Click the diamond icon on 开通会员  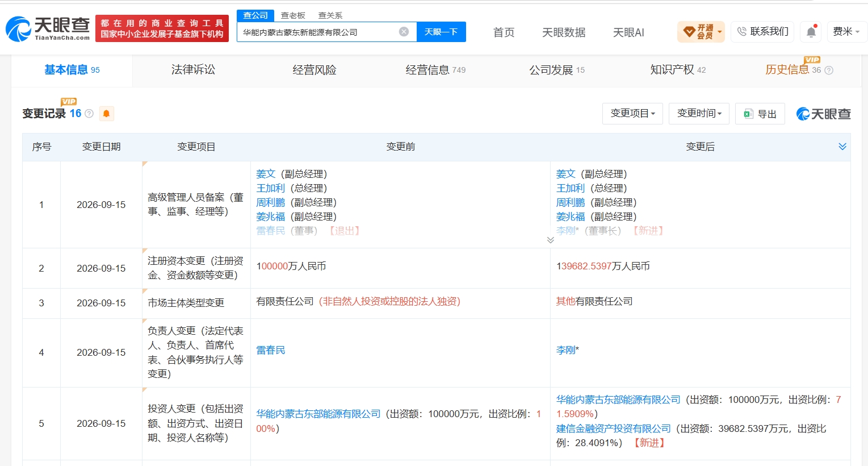(689, 32)
